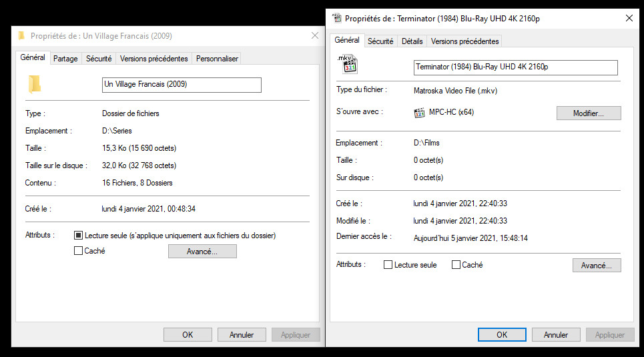Click Avancé button in the folder properties
This screenshot has width=644, height=357.
[202, 252]
